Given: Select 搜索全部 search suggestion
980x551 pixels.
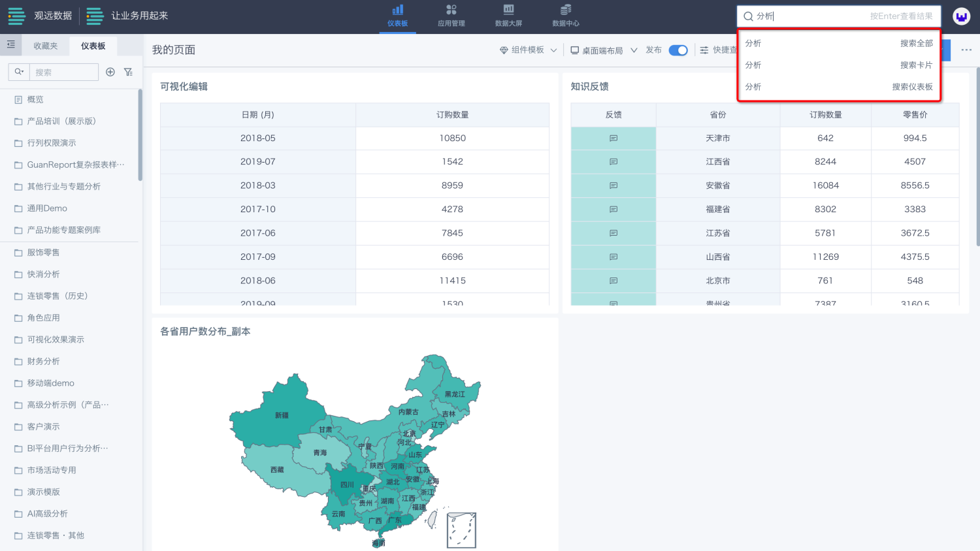Looking at the screenshot, I should tap(839, 43).
